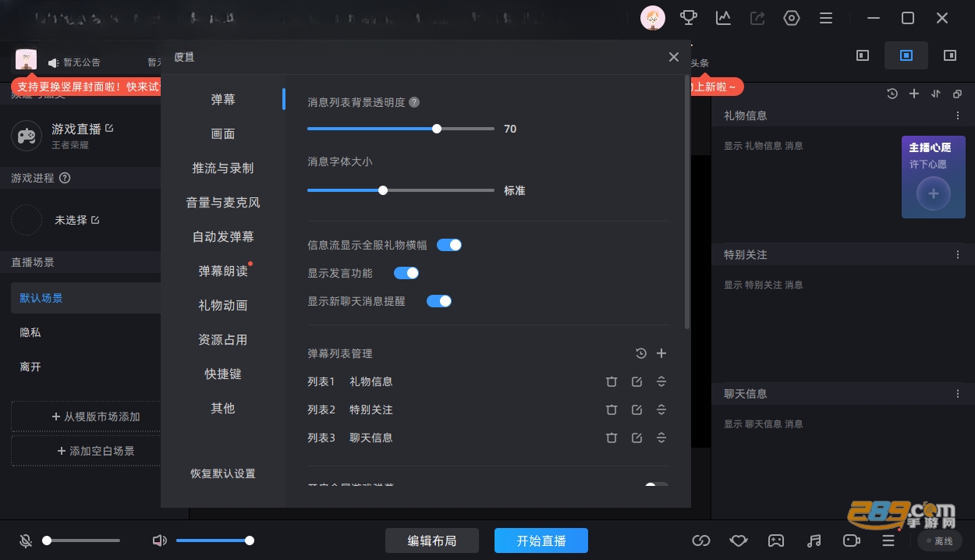This screenshot has height=560, width=975.
Task: Open the gamepad icon in bottom bar
Action: 775,541
